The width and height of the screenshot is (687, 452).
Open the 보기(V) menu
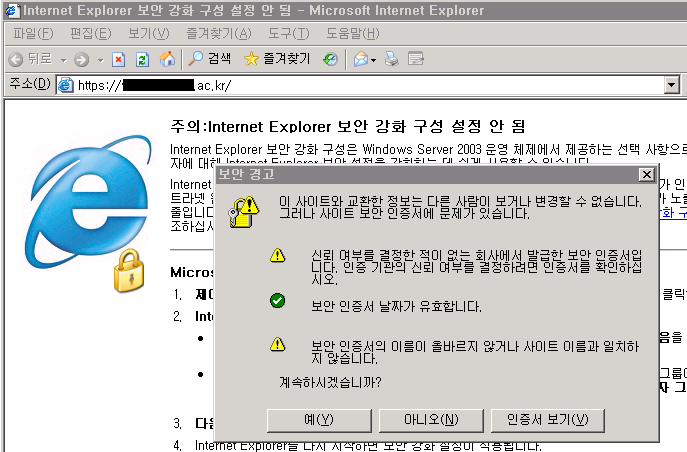149,33
